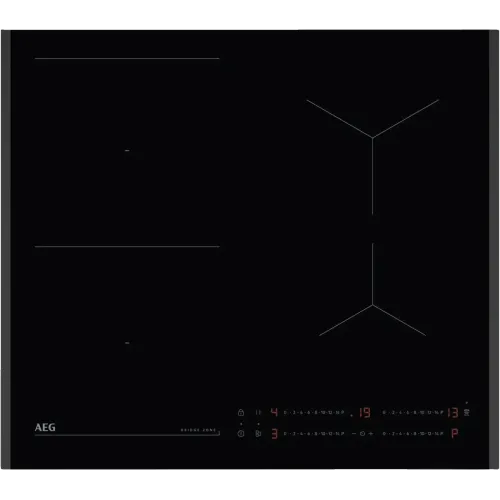
Task: Tap the timer minus symbol
Action: [x=354, y=434]
